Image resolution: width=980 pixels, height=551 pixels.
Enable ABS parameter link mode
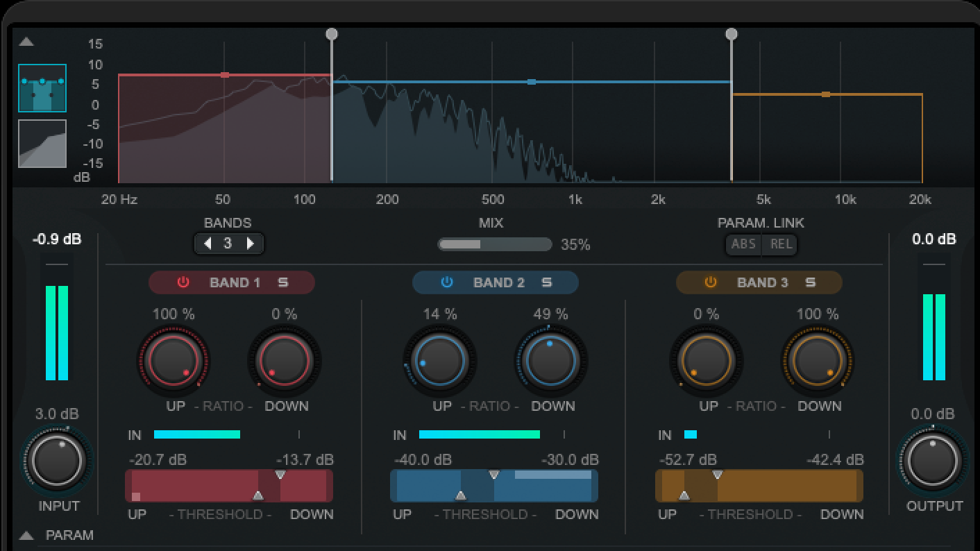pos(743,244)
